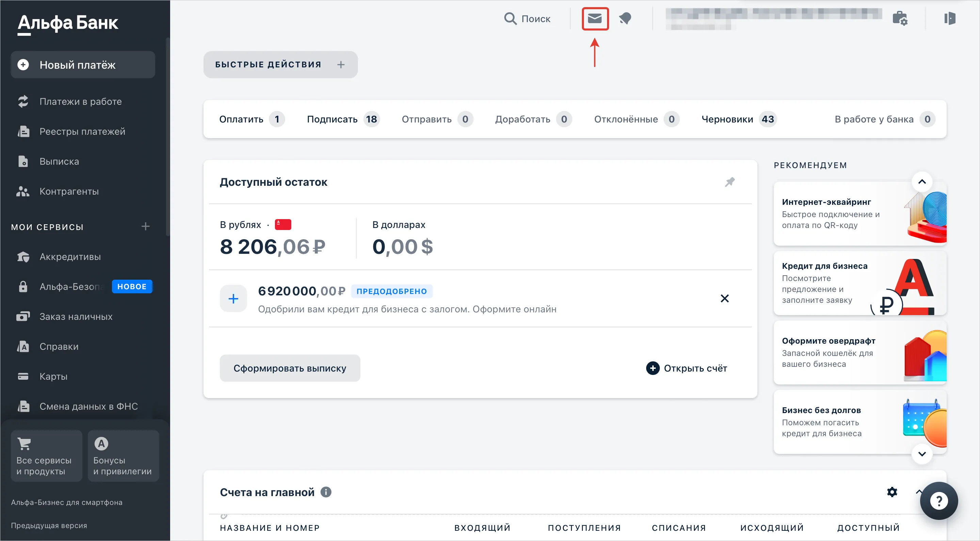
Task: Click the Контрагенты people icon
Action: pos(23,191)
